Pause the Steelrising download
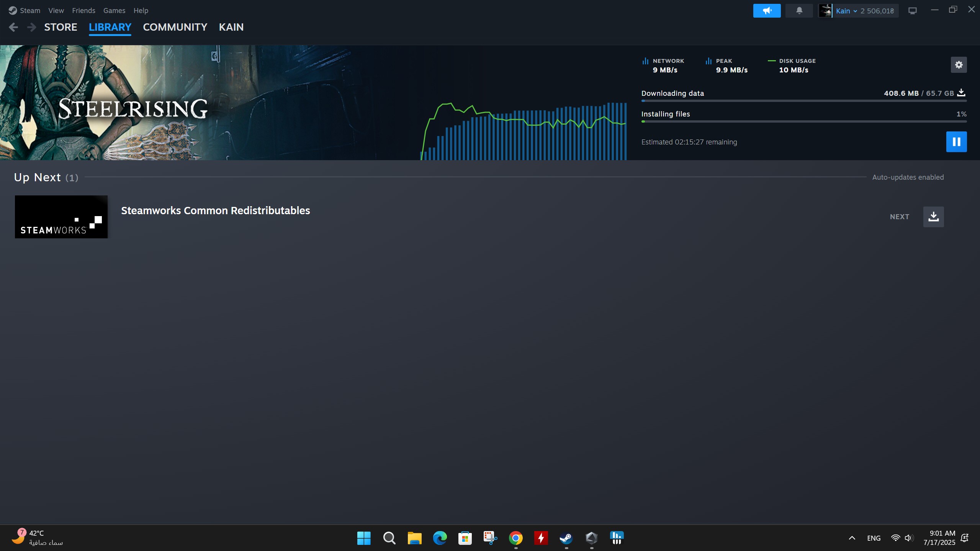The height and width of the screenshot is (551, 980). coord(956,142)
